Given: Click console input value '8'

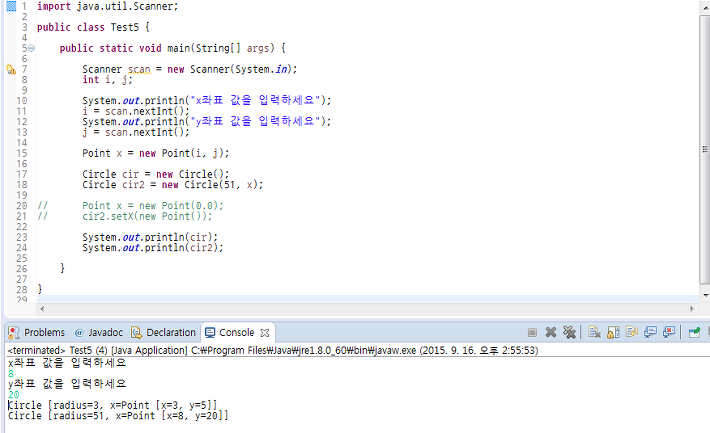Looking at the screenshot, I should (11, 374).
